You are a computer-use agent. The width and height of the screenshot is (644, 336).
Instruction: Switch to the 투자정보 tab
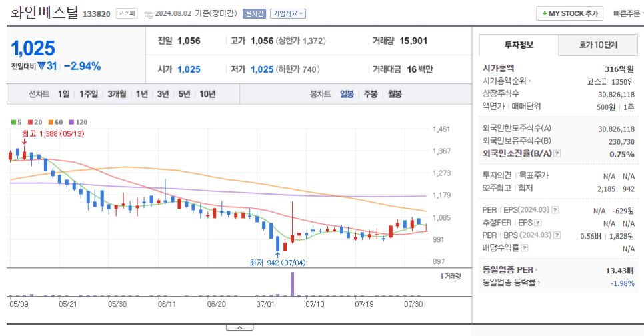tap(519, 45)
